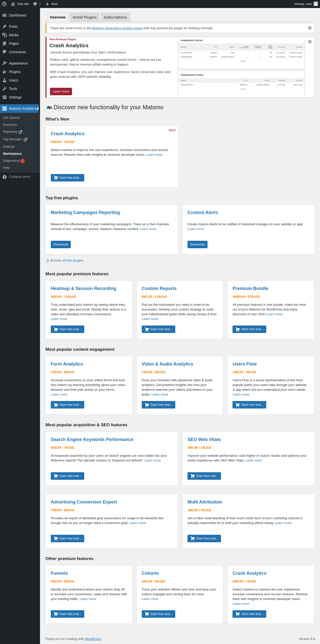Open Diagnostics in the Matomo submenu

11,161
